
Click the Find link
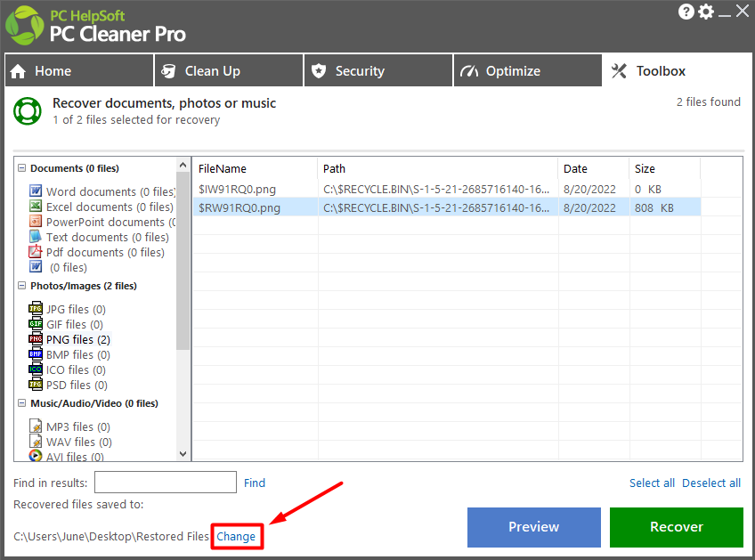pyautogui.click(x=255, y=483)
